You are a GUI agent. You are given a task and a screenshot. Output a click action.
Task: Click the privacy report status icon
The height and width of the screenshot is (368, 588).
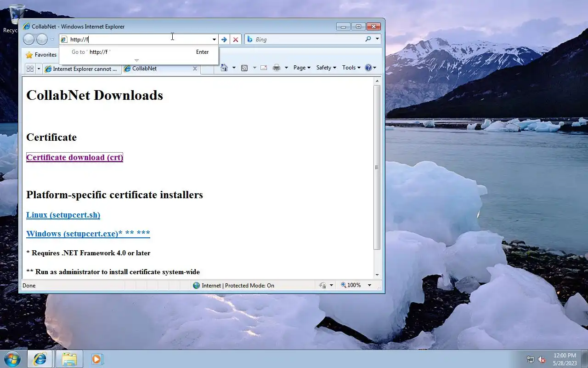coord(323,286)
